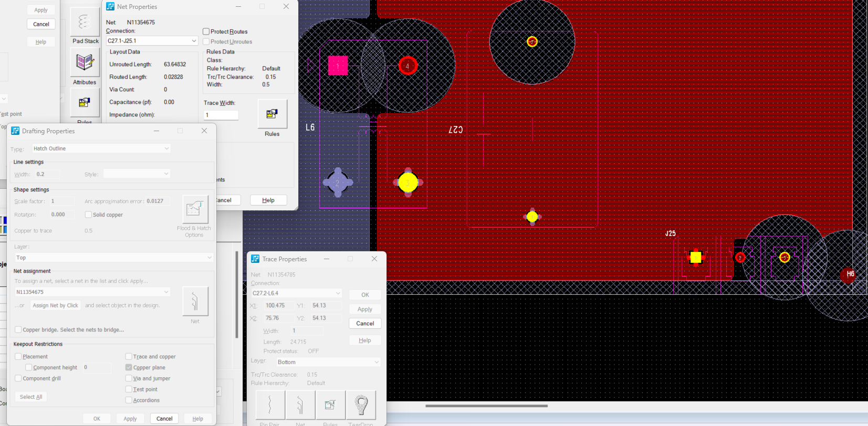
Task: Click the Trace Width input field
Action: click(221, 115)
